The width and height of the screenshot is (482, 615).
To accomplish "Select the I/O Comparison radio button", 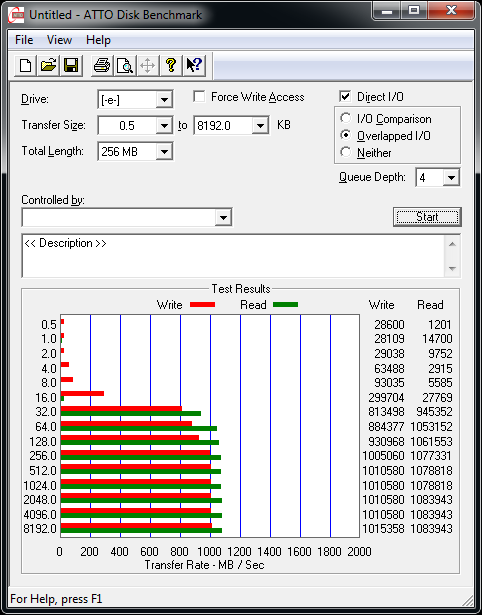I will [x=346, y=118].
